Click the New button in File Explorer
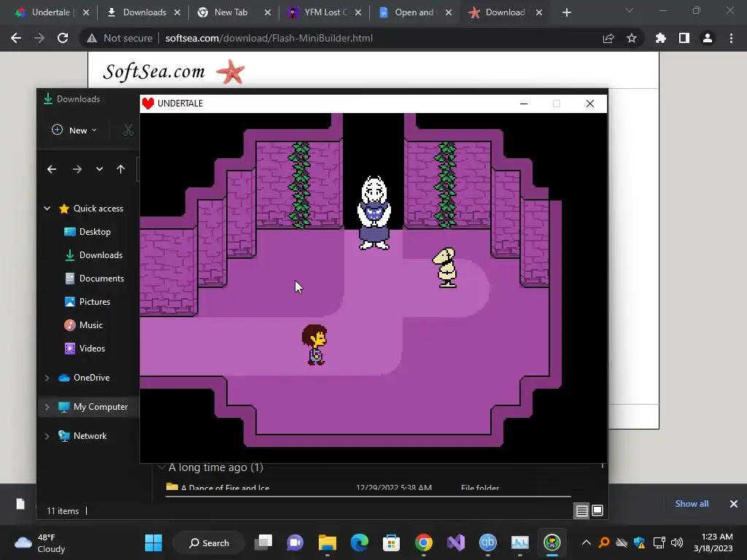Screen dimensions: 747x560 coord(74,130)
